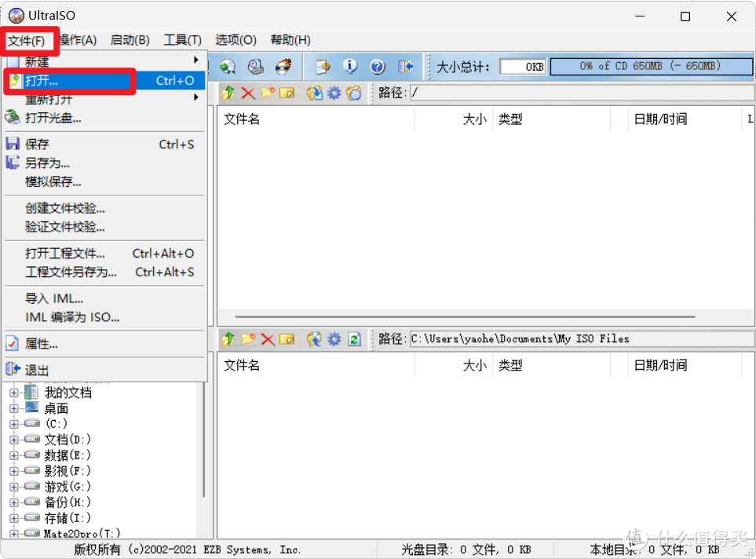Create a new folder in the image pane
This screenshot has width=756, height=559.
point(268,93)
